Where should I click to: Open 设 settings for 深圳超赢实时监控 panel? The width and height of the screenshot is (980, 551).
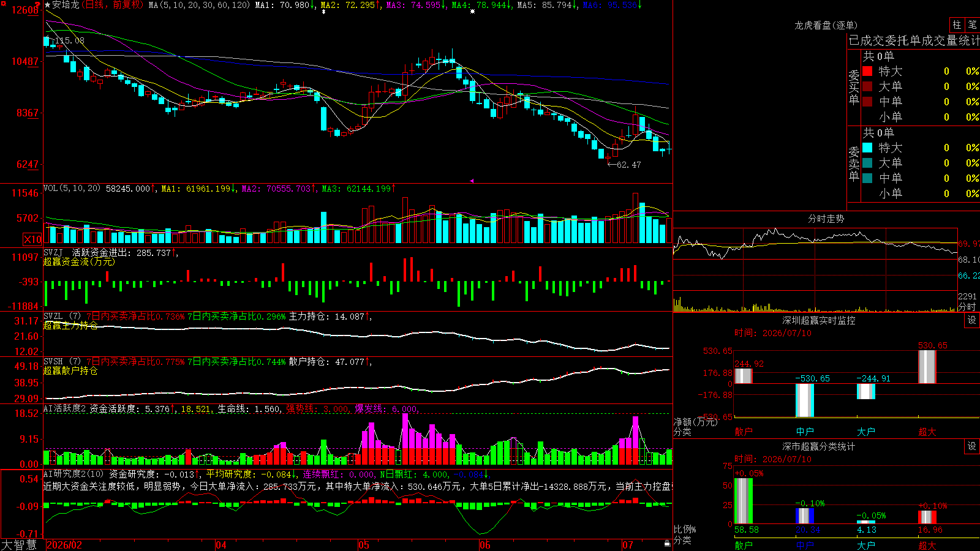[972, 320]
